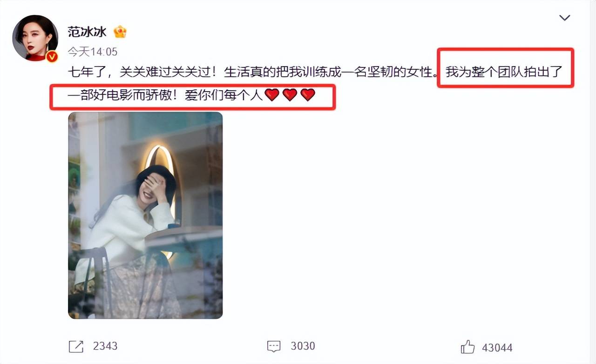Screen dimensions: 596x364
Task: Like the post with thumbs-up icon
Action: pos(467,347)
